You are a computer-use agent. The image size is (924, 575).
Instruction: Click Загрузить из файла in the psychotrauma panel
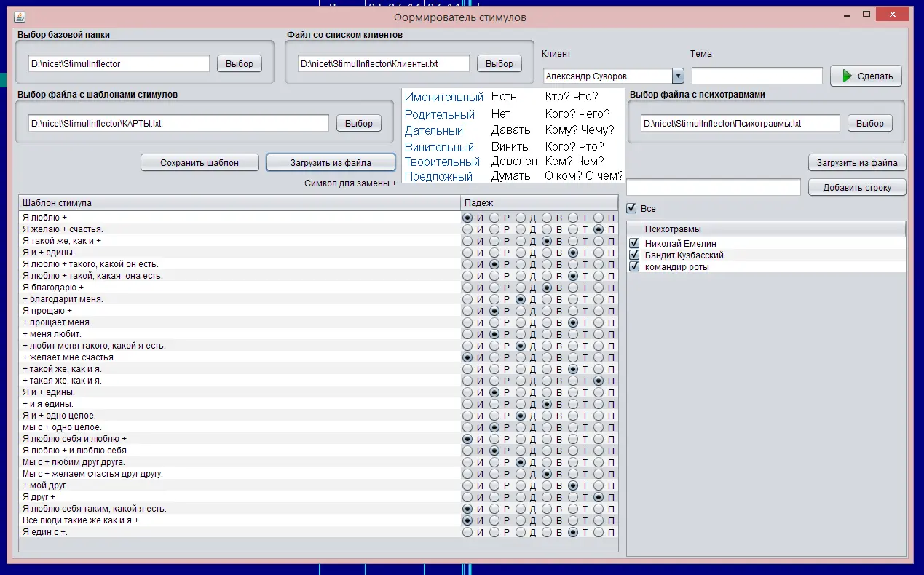tap(857, 162)
